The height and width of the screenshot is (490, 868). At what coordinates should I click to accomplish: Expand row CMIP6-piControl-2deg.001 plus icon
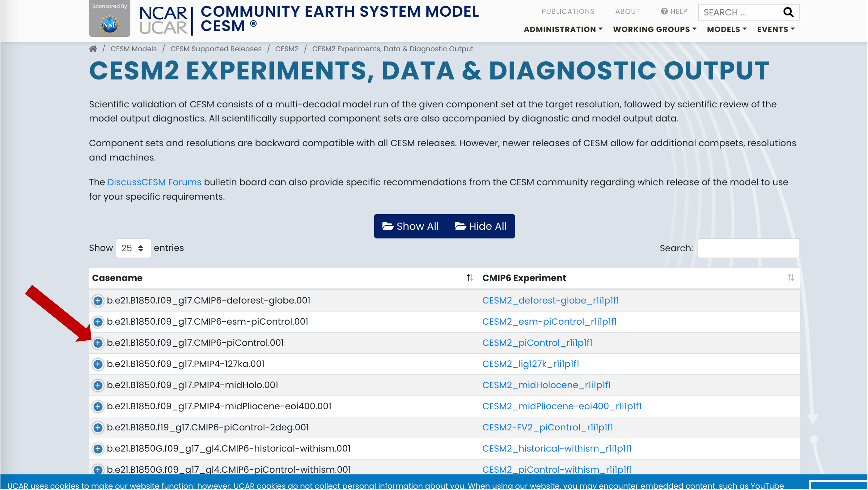click(x=98, y=428)
